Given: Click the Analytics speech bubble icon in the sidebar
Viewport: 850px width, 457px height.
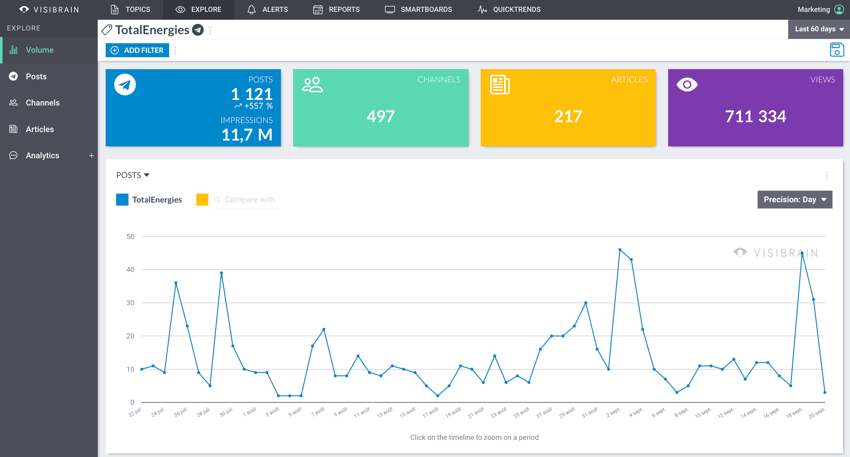Looking at the screenshot, I should pos(14,156).
